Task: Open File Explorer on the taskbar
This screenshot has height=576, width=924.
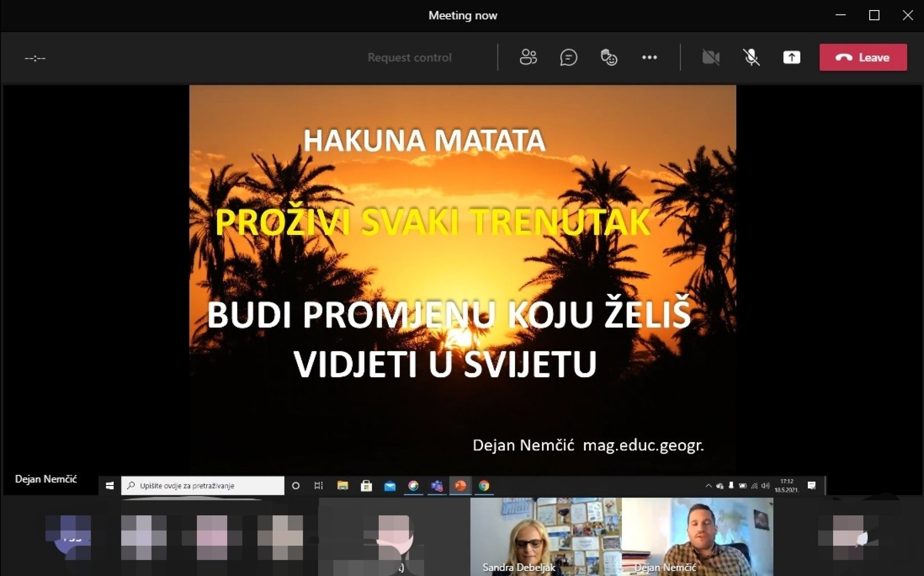Action: point(343,486)
